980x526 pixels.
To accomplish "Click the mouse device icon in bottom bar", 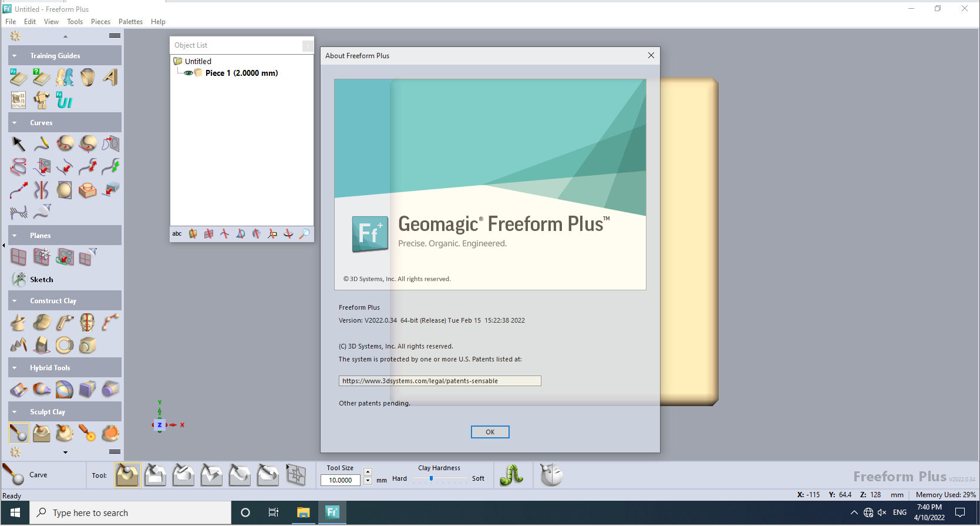I will pos(551,475).
